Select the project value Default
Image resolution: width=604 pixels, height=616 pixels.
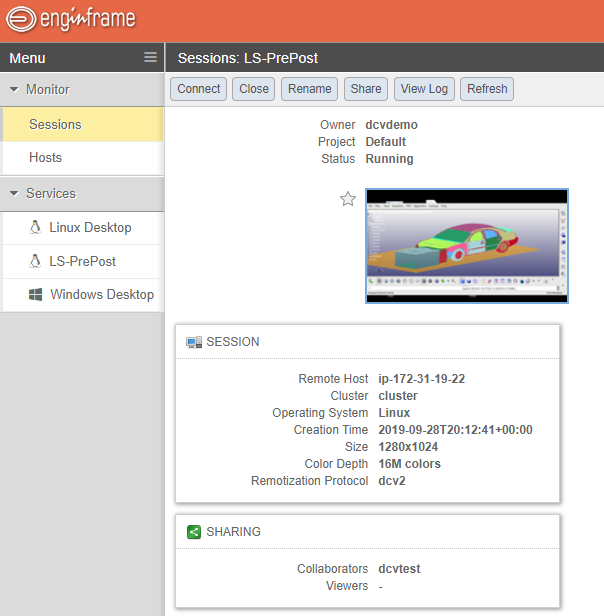pyautogui.click(x=386, y=142)
